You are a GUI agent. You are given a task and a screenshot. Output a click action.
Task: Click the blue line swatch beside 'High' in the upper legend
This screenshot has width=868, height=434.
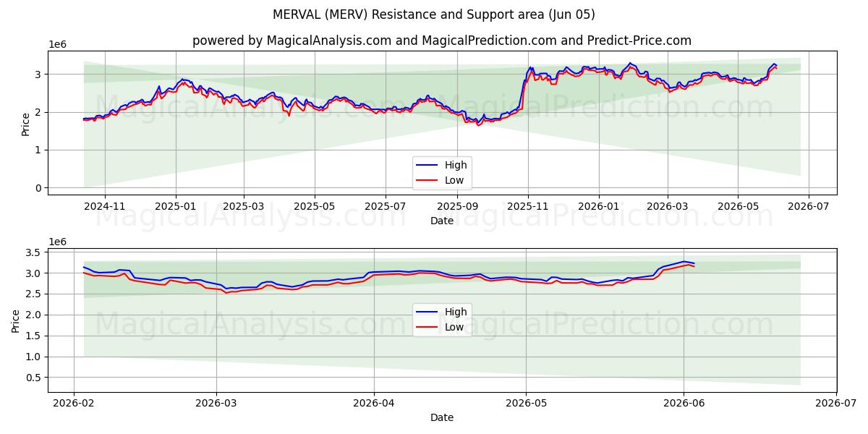427,166
